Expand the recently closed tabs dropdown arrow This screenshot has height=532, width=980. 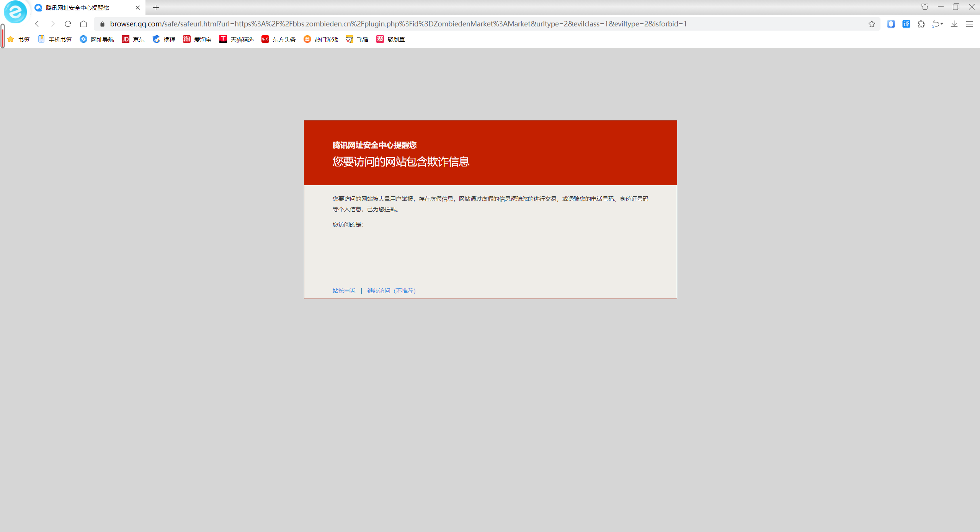942,24
